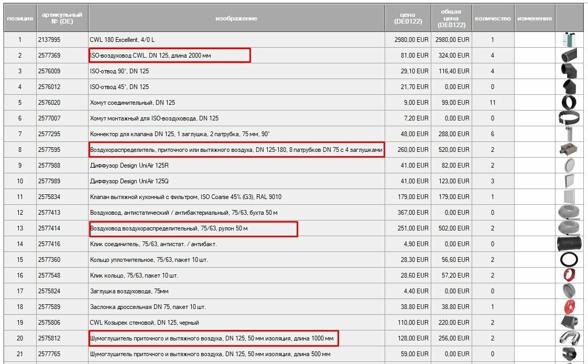The image size is (588, 364).
Task: Select article number 2577595
Action: click(49, 150)
